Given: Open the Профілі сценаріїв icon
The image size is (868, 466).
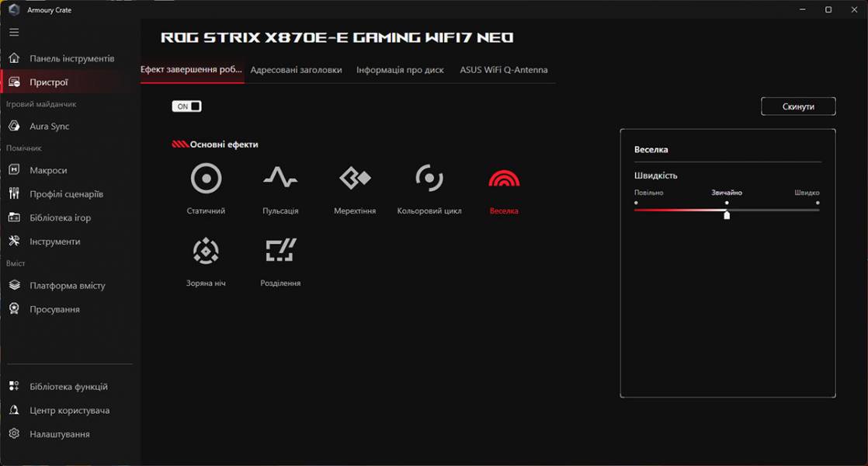Looking at the screenshot, I should (15, 193).
